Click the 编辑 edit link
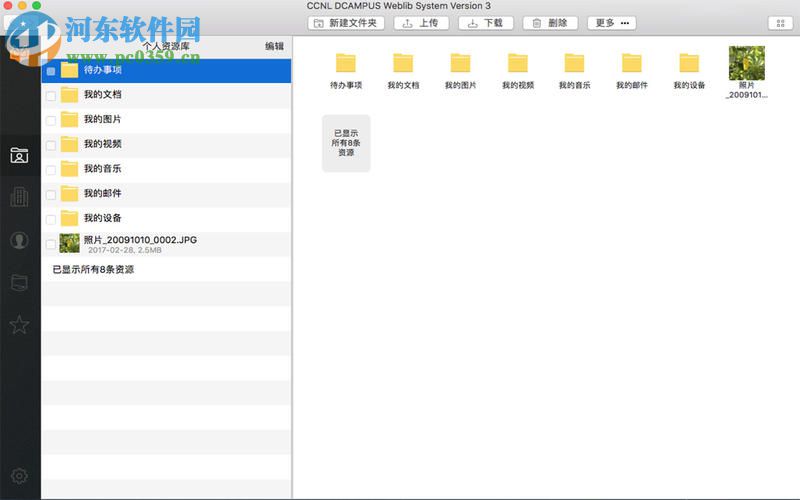Viewport: 800px width, 500px height. [x=274, y=46]
